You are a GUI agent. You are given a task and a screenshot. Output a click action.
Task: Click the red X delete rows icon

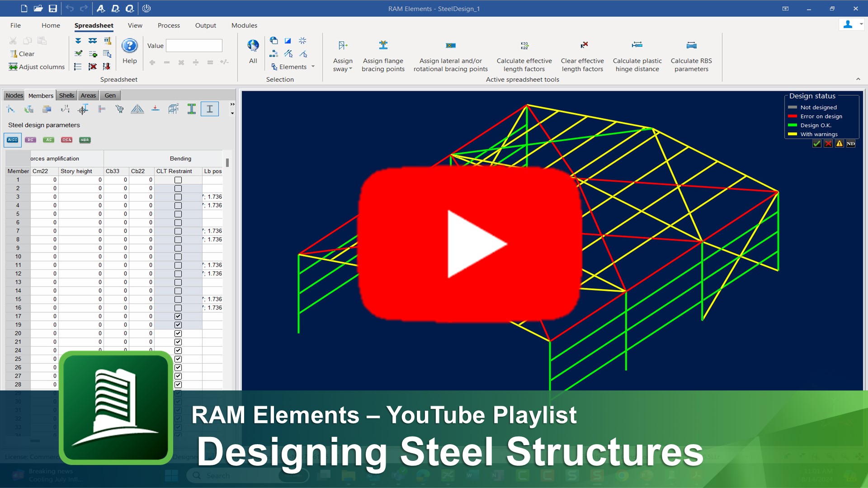pos(92,66)
